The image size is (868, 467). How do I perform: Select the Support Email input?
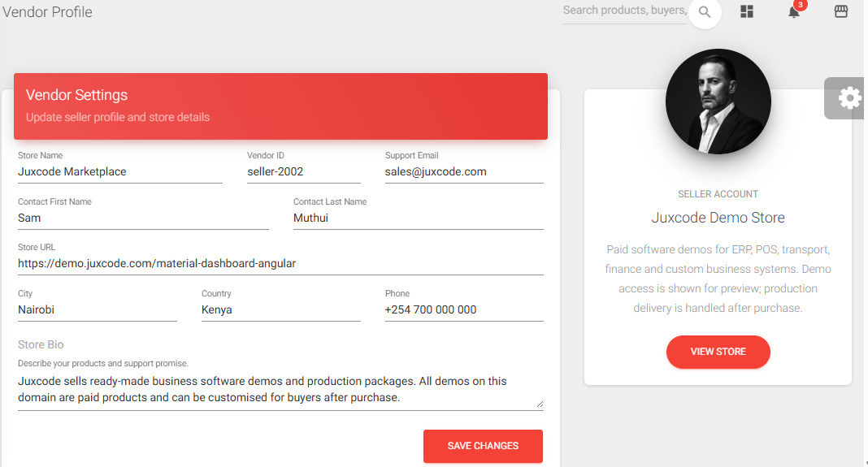click(x=463, y=172)
